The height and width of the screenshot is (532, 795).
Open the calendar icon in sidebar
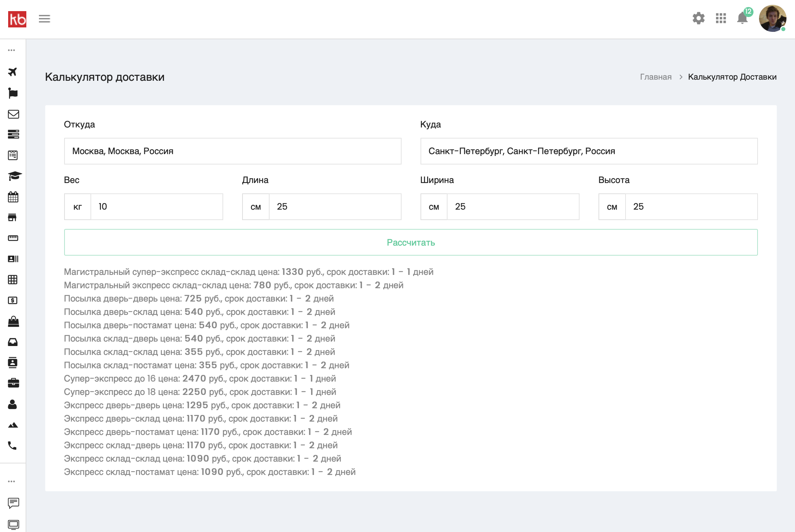[x=13, y=197]
